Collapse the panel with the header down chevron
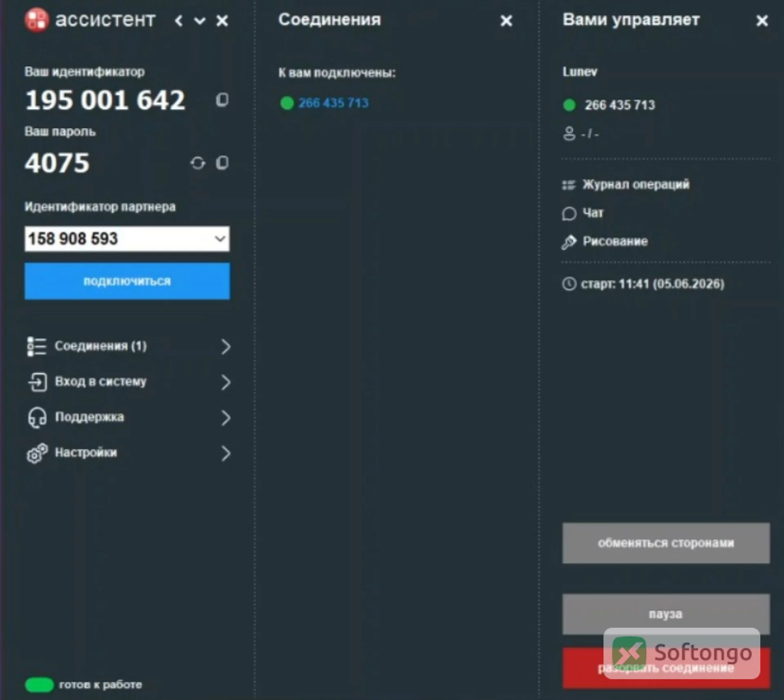 (x=200, y=21)
